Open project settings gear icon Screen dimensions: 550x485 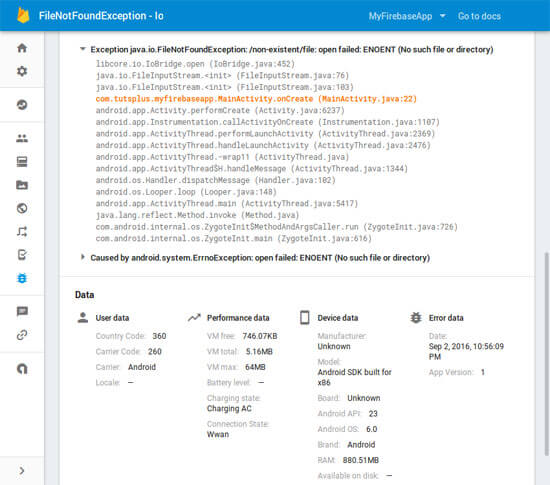click(x=22, y=71)
